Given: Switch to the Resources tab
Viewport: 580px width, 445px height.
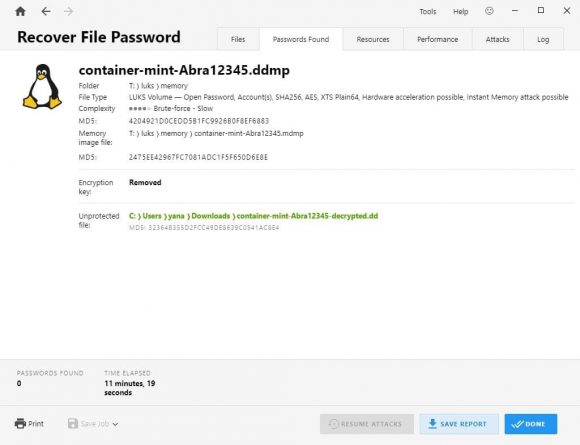Looking at the screenshot, I should coord(373,39).
